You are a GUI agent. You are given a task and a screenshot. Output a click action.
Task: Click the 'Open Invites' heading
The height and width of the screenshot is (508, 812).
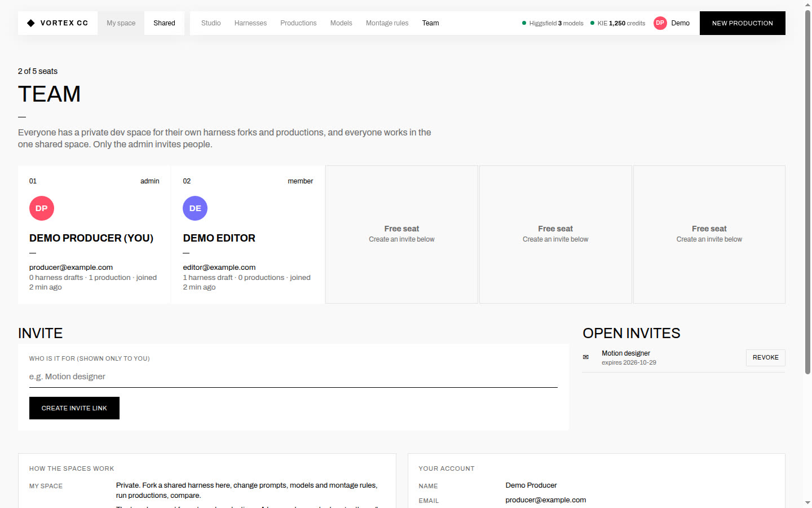pyautogui.click(x=632, y=333)
